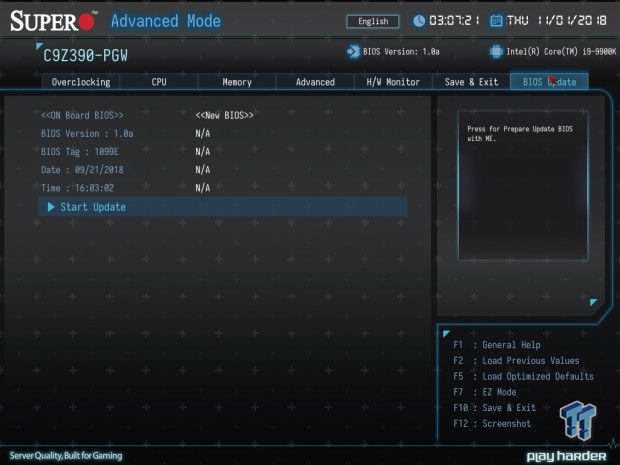Click Date : 09/21/2018 row
620x465 pixels.
pos(82,170)
